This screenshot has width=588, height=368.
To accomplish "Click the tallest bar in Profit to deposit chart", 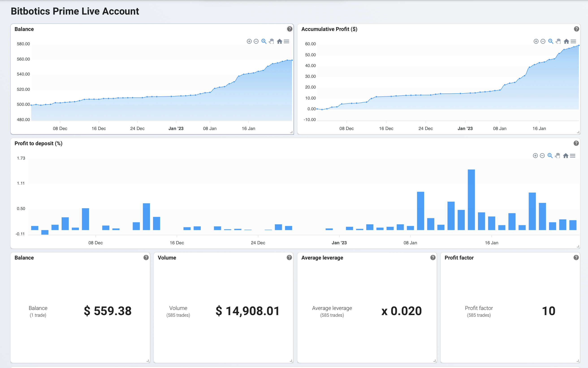I will click(471, 200).
